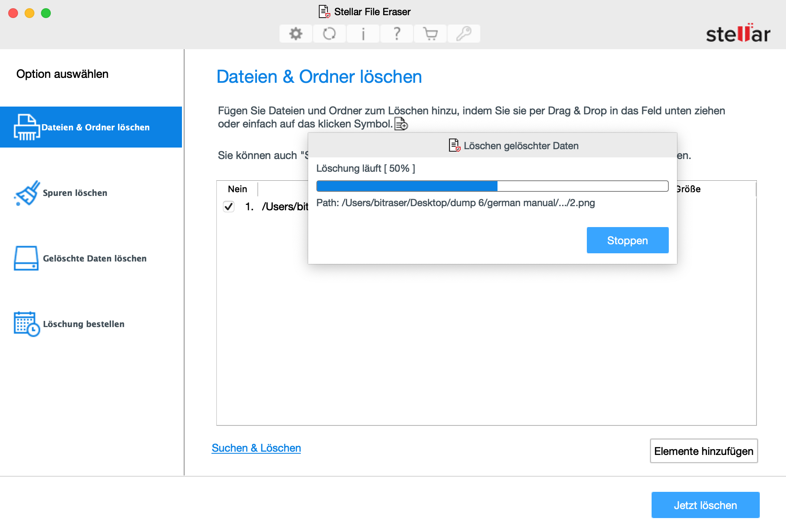Click the Path text ending 2.png

coord(455,203)
